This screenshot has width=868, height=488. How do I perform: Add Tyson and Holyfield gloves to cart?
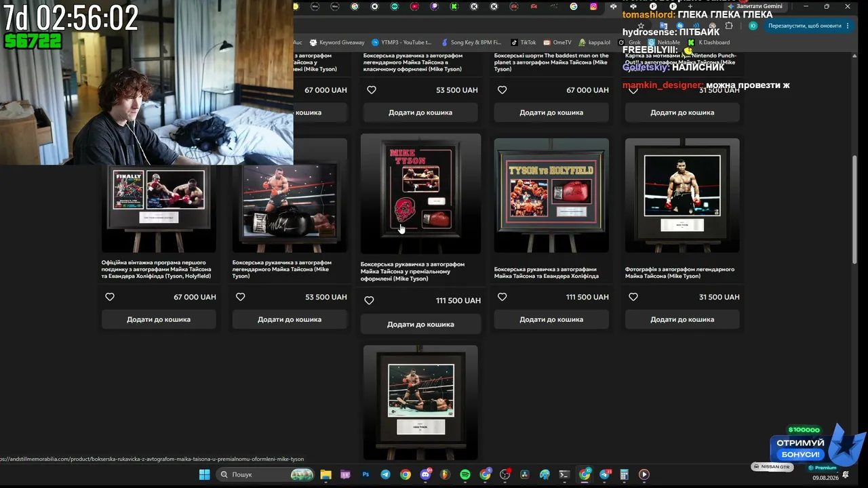(x=551, y=319)
